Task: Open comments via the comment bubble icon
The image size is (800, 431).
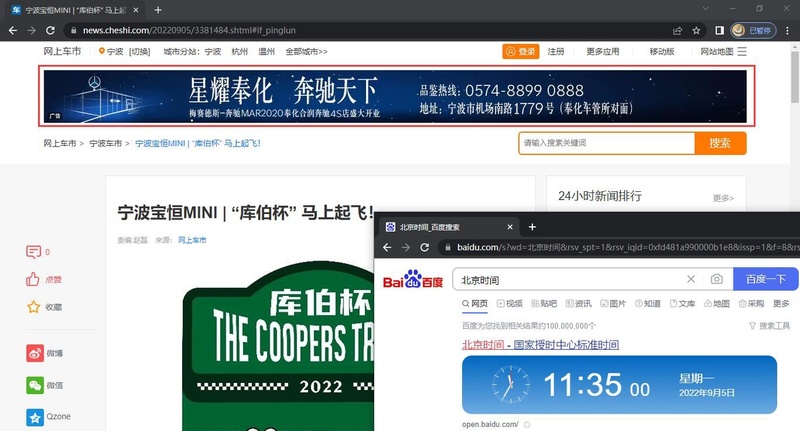Action: (x=33, y=251)
